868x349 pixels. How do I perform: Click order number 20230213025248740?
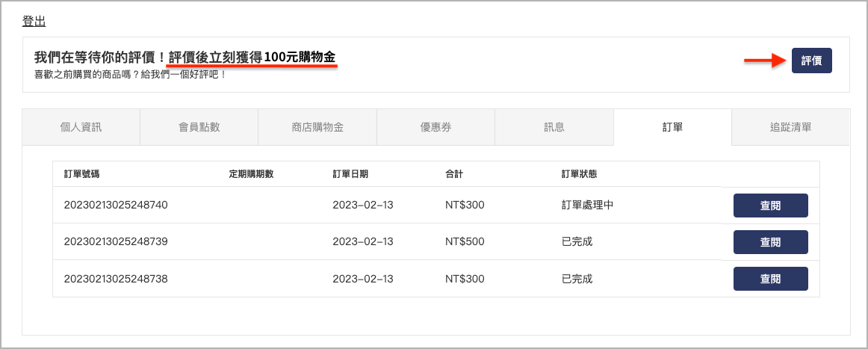coord(116,205)
